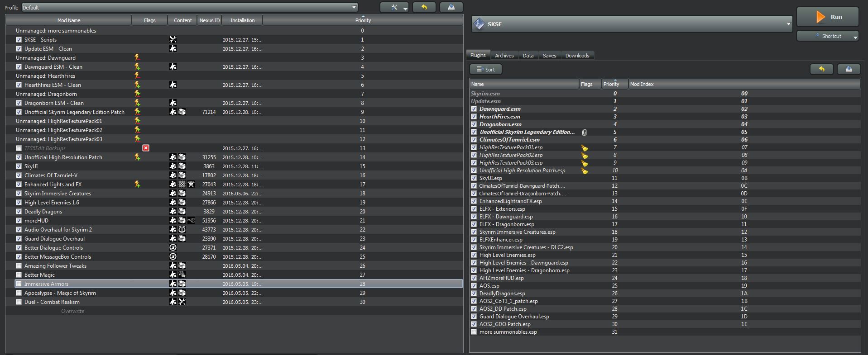Open the SKSE executable dropdown
This screenshot has width=868, height=355.
pos(632,24)
